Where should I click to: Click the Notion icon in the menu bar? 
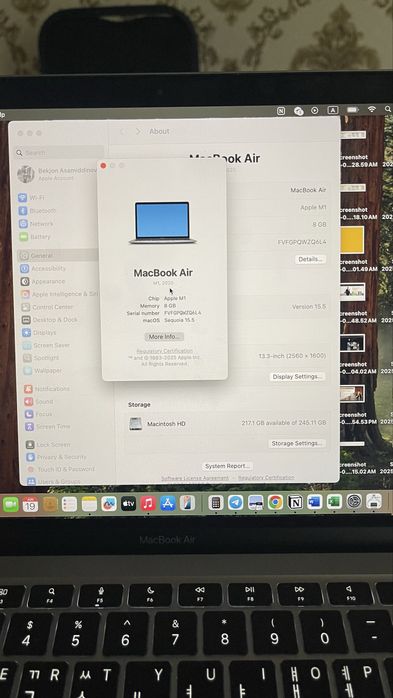point(281,111)
